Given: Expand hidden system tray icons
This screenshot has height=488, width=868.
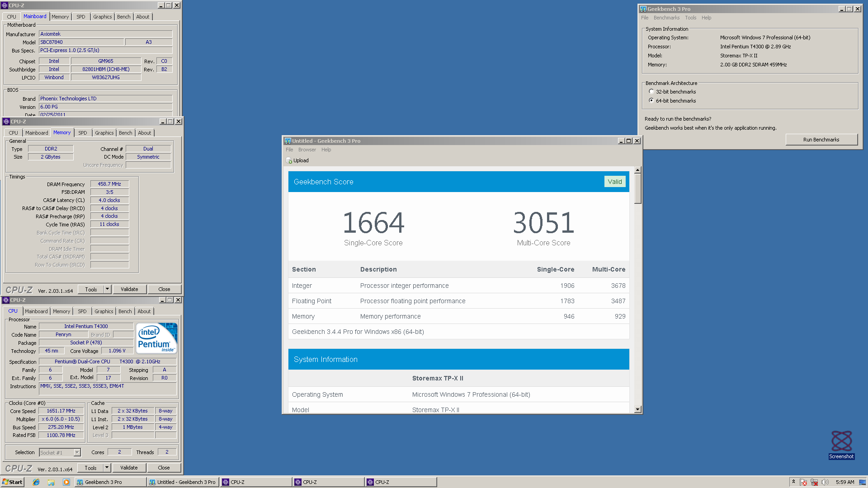Looking at the screenshot, I should (x=793, y=482).
